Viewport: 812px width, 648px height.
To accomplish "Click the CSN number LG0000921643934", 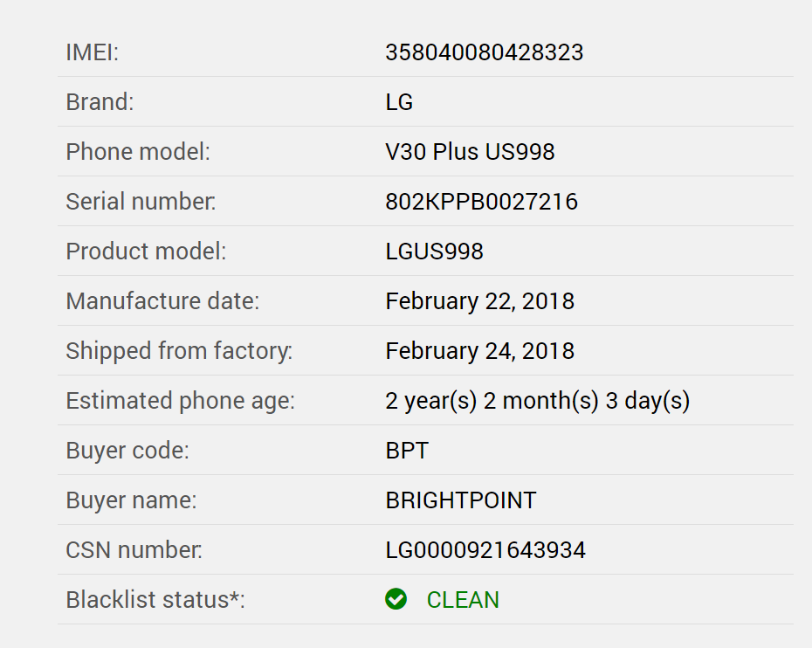I will tap(485, 550).
